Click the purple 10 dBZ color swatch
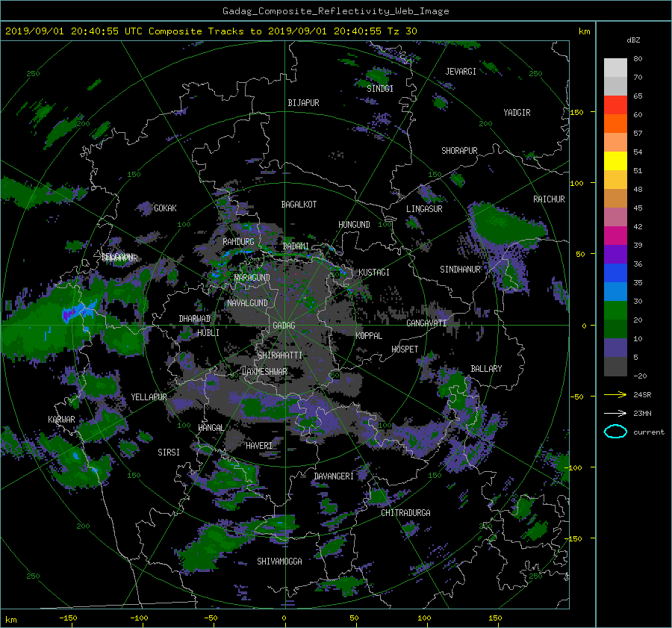Image resolution: width=672 pixels, height=628 pixels. (x=615, y=348)
